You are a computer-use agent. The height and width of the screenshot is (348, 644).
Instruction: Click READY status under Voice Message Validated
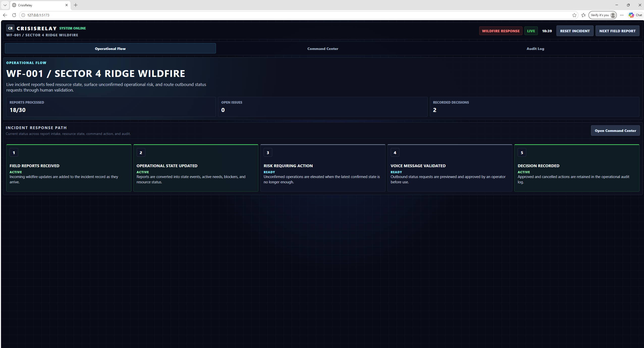tap(396, 172)
